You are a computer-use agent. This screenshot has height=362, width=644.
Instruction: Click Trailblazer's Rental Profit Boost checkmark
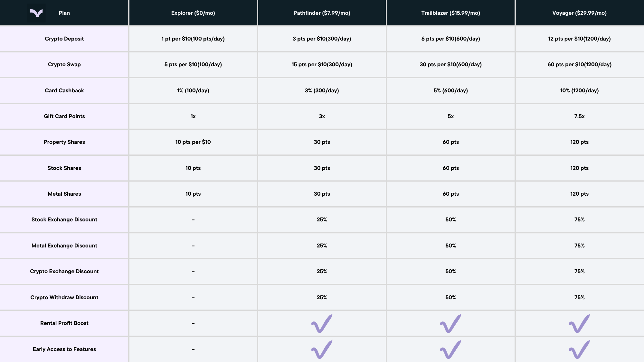click(450, 323)
